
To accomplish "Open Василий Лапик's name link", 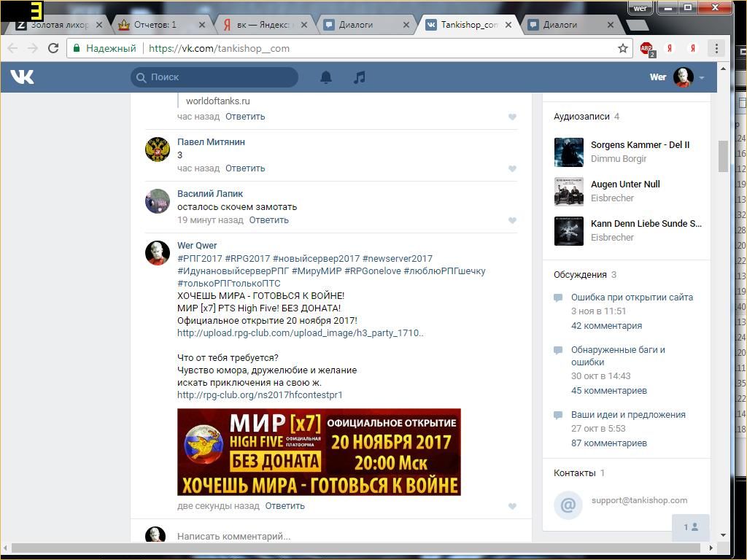I will coord(210,194).
